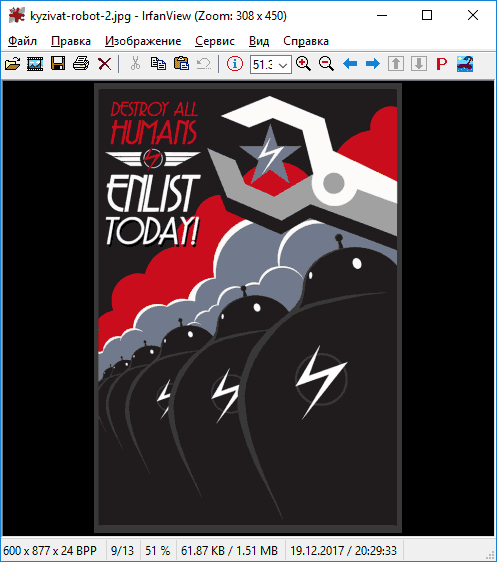Screen dimensions: 497x562
Task: Open the Справка menu
Action: pyautogui.click(x=306, y=41)
